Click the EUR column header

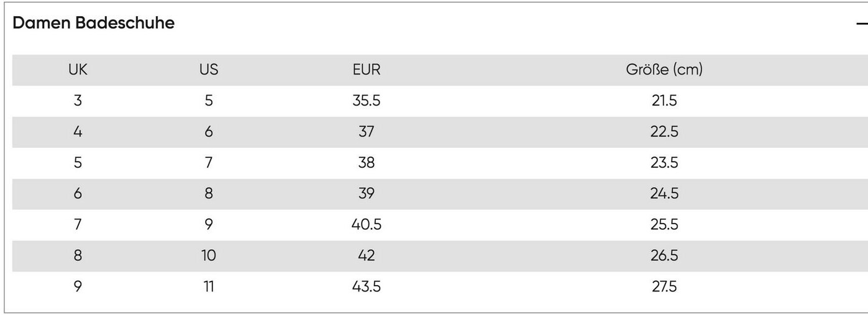[366, 70]
